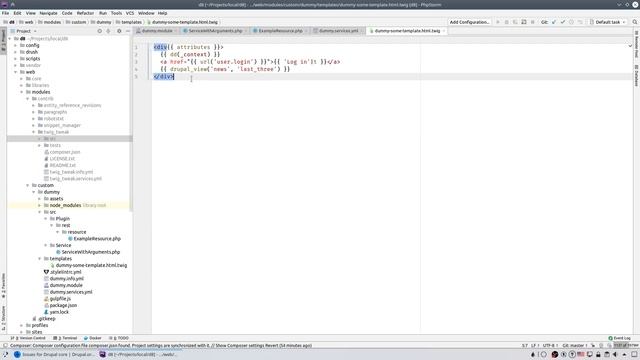Open the Event Log panel
The image size is (640, 360).
point(619,338)
